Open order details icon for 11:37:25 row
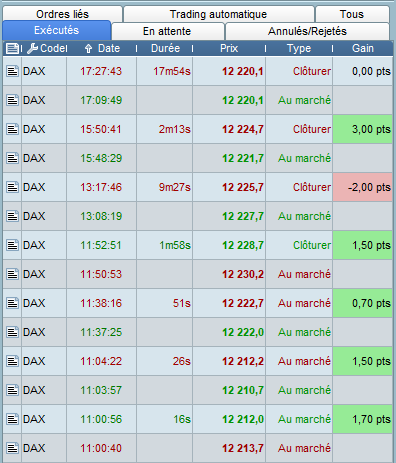Screen dimensions: 396x463 tap(12, 332)
